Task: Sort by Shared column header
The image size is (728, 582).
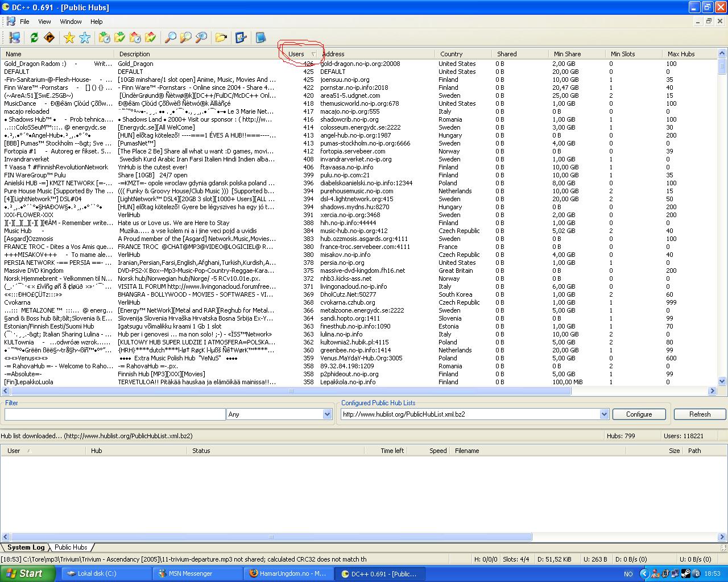Action: pyautogui.click(x=520, y=54)
